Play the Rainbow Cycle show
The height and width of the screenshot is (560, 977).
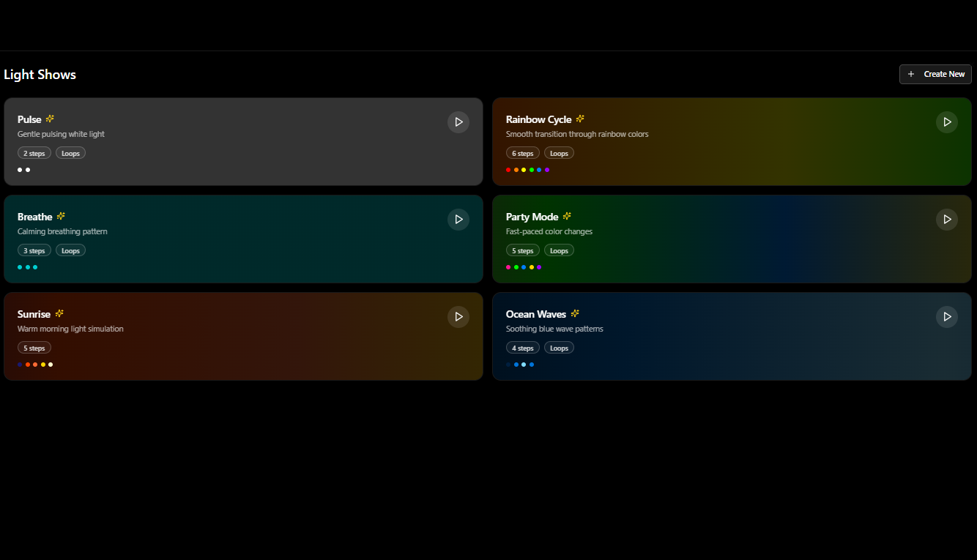[947, 122]
